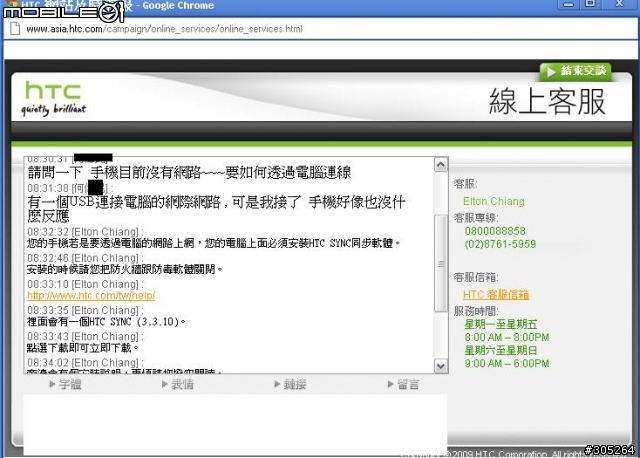
Task: Expand the 留言 message option
Action: pos(403,384)
